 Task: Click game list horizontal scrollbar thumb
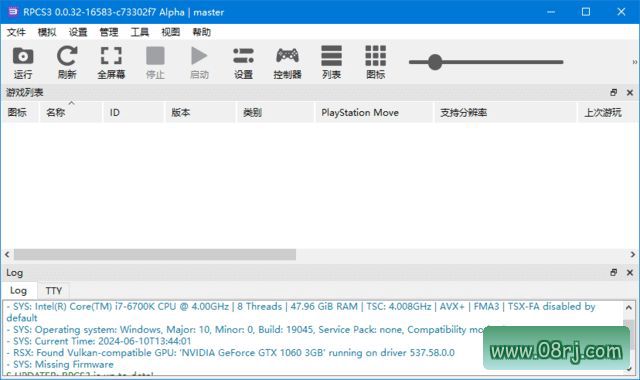(155, 254)
